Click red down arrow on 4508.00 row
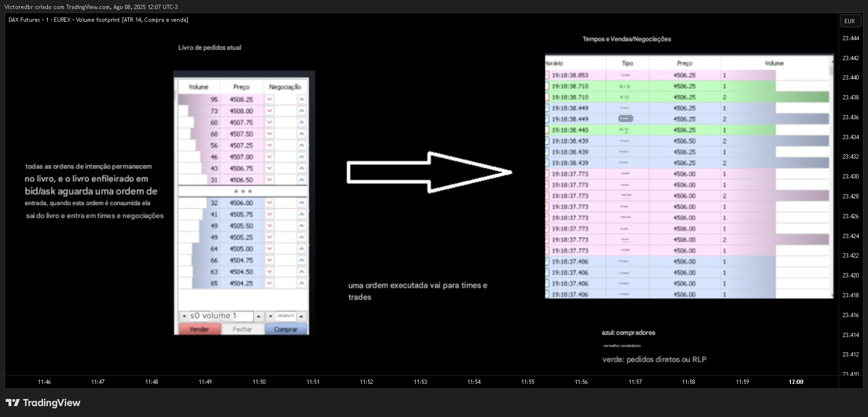This screenshot has width=868, height=417. coord(270,111)
